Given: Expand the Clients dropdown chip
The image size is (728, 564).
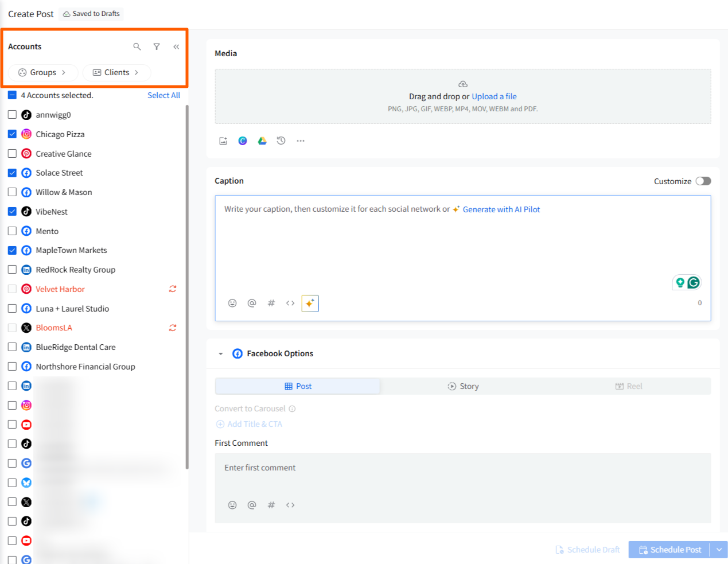Looking at the screenshot, I should (x=116, y=72).
